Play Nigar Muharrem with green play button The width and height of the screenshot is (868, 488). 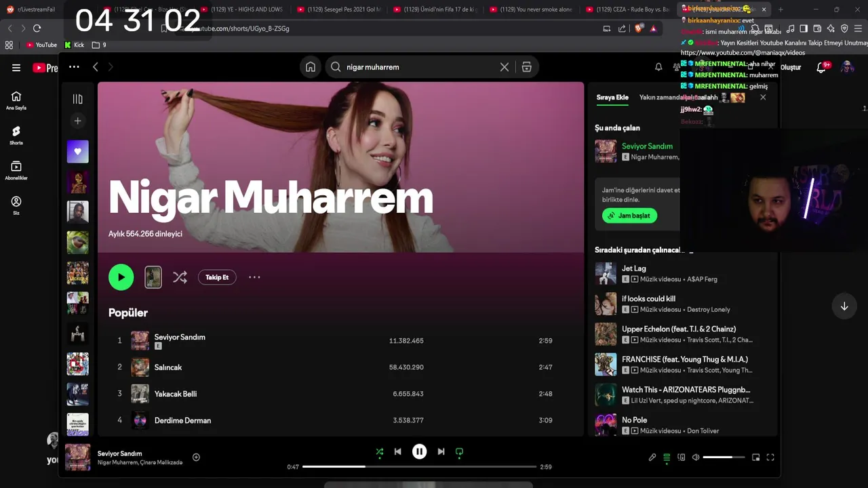click(121, 277)
